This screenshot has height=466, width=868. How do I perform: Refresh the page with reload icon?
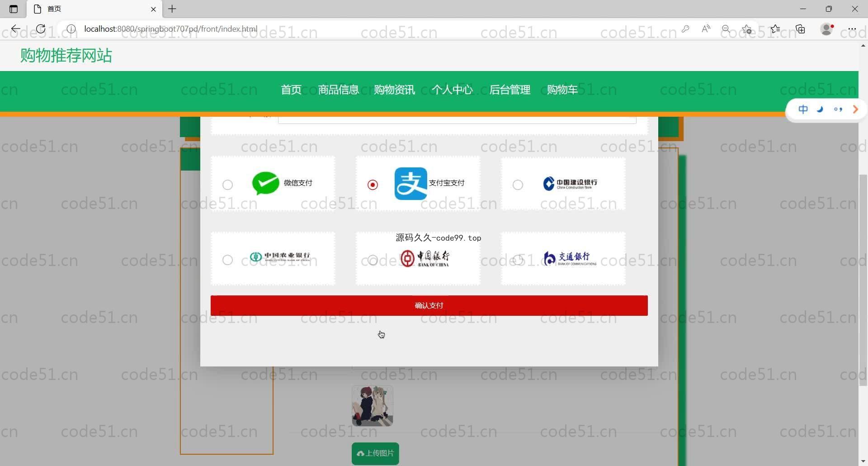41,29
